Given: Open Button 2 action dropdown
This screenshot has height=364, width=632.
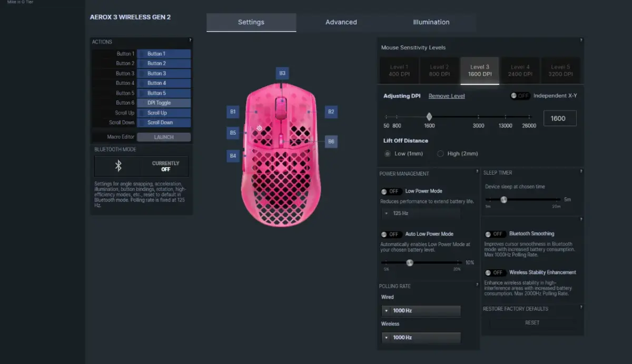Looking at the screenshot, I should (x=164, y=63).
